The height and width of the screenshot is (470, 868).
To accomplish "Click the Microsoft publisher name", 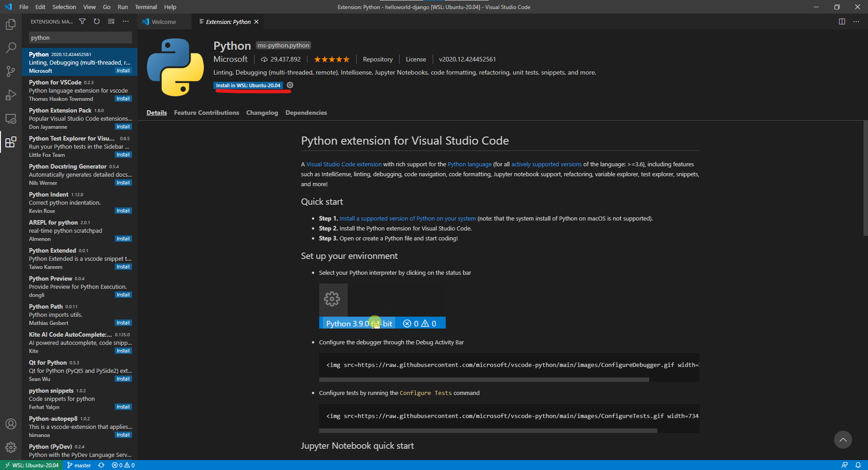I will coord(231,59).
